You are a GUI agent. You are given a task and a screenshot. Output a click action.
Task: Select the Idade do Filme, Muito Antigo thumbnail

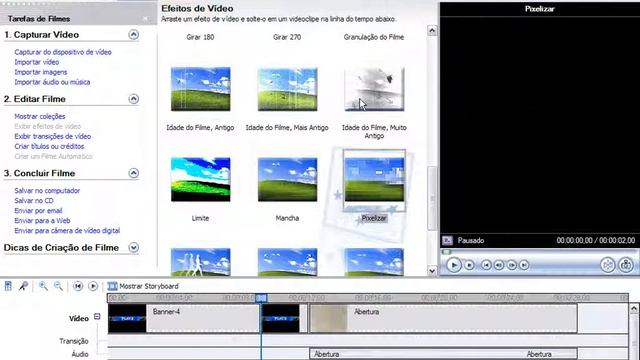(374, 89)
